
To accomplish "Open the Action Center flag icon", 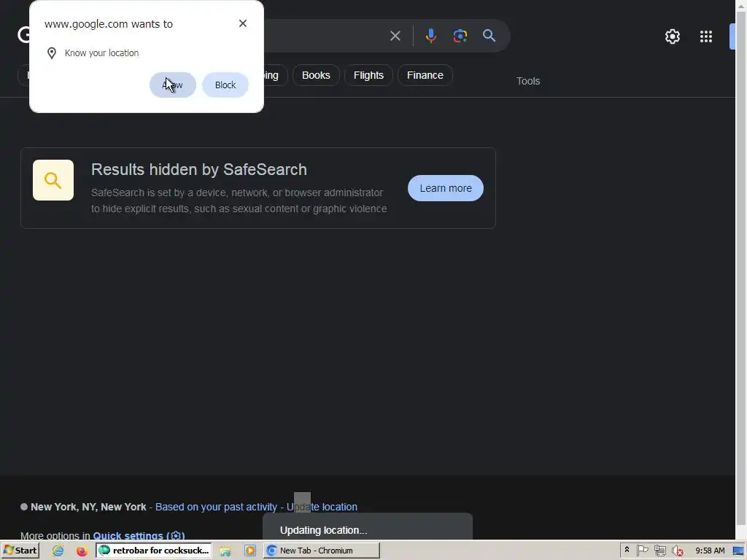I will pyautogui.click(x=643, y=551).
